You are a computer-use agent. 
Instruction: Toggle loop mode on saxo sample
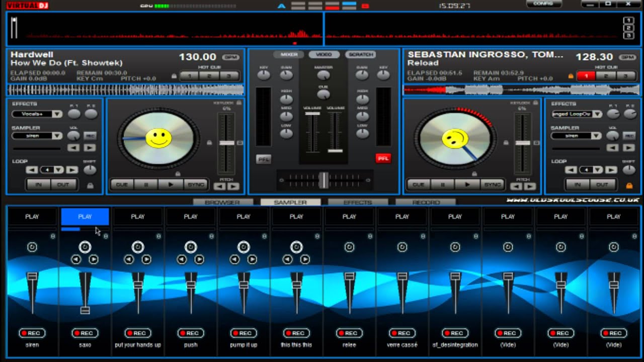click(85, 247)
